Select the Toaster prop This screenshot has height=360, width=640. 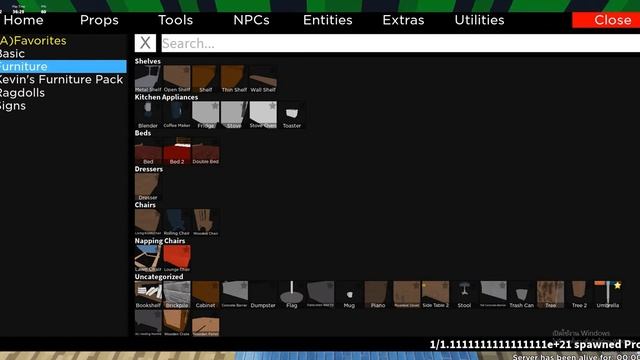292,115
